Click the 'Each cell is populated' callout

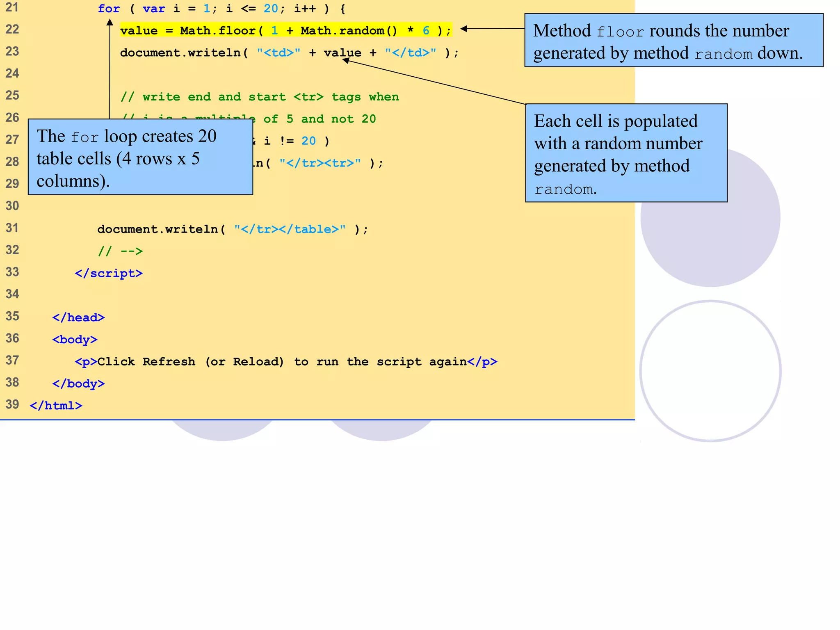(x=626, y=153)
